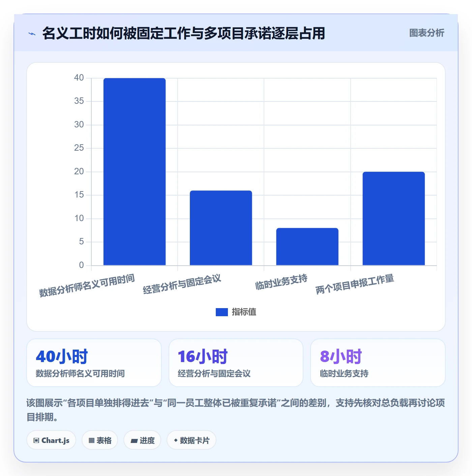Select the 数据卡片 tag
Image resolution: width=472 pixels, height=476 pixels.
pos(191,440)
